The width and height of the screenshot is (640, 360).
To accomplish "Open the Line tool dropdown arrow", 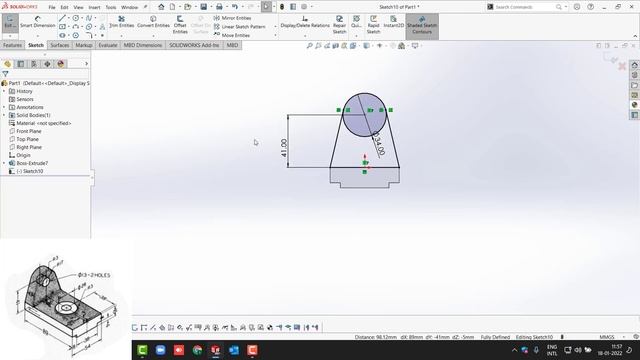I will pos(69,18).
